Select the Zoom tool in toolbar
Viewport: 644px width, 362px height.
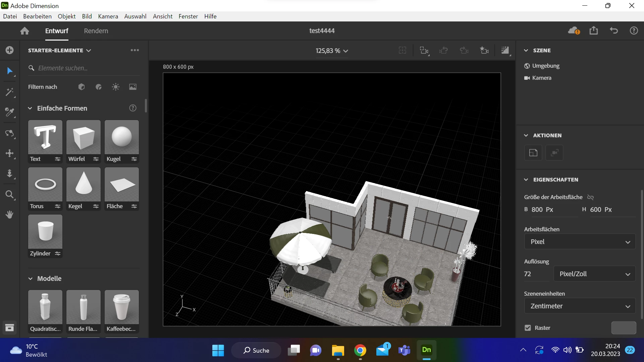click(9, 195)
